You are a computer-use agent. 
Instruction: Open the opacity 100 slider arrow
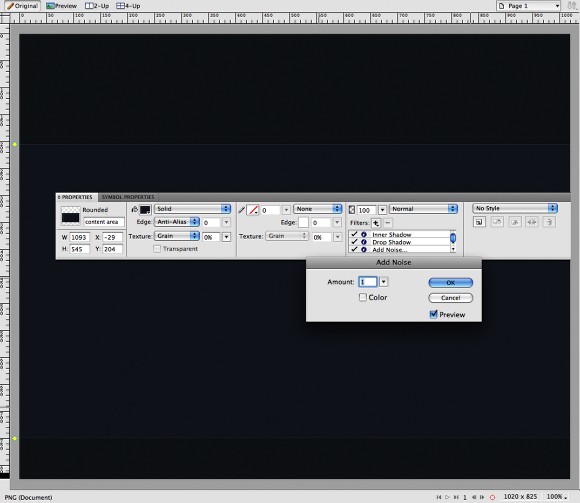[382, 210]
